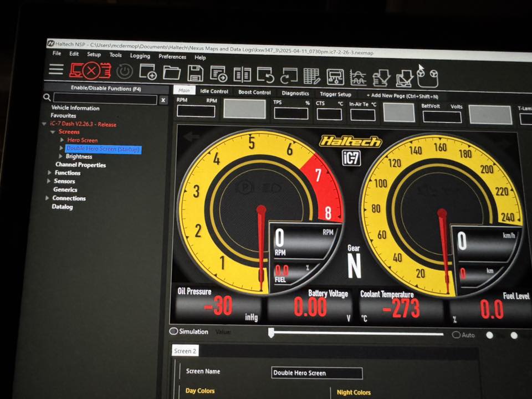
Task: Select the Hero Screen tree item
Action: click(x=83, y=140)
